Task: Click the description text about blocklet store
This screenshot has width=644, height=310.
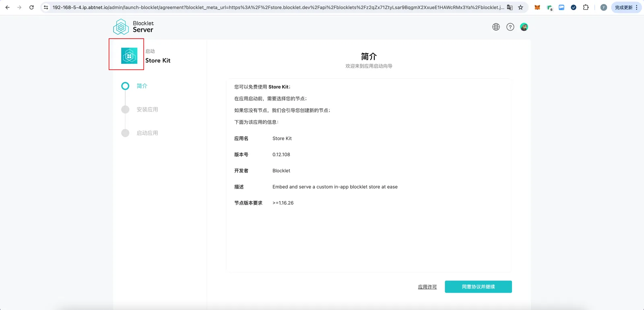Action: click(335, 187)
